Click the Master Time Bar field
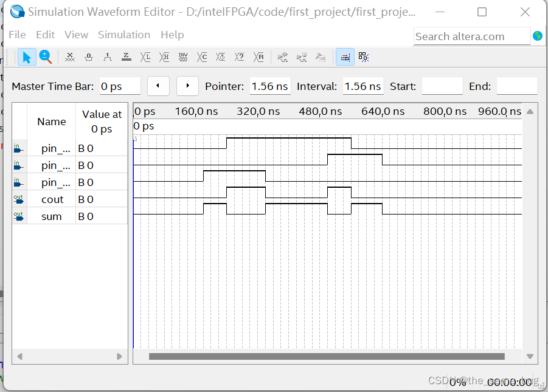The image size is (548, 392). pos(120,86)
